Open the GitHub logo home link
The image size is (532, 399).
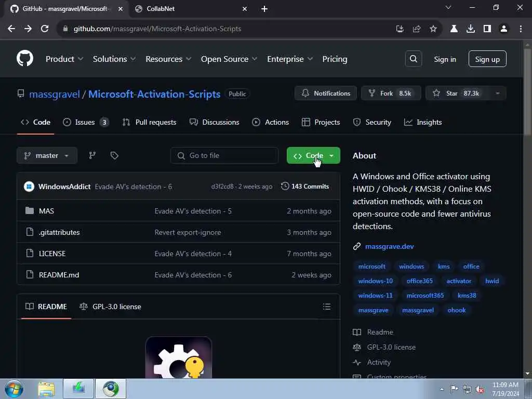25,58
